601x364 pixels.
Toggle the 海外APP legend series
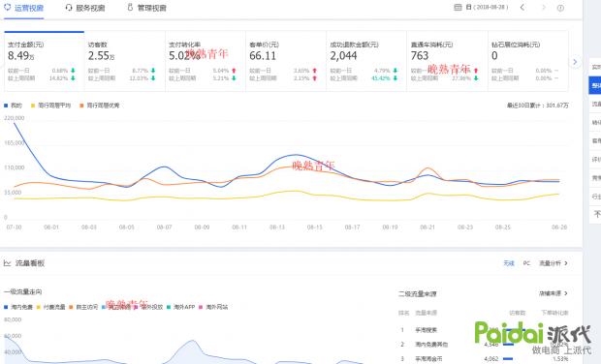click(181, 307)
